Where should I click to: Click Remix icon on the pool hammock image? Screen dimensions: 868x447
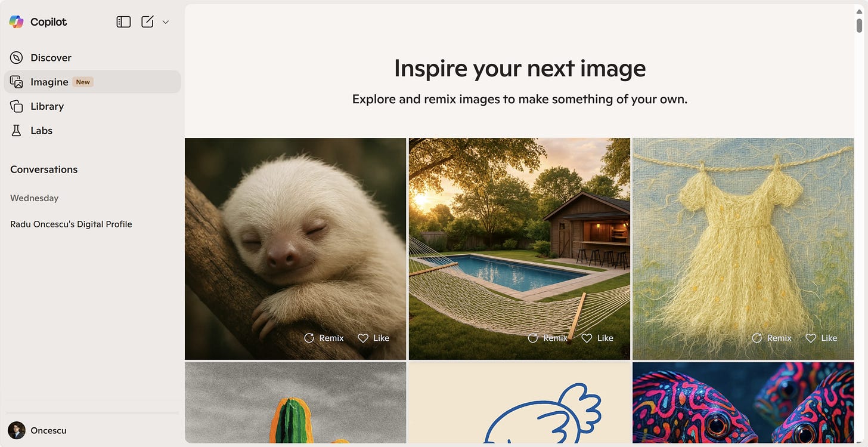(533, 338)
